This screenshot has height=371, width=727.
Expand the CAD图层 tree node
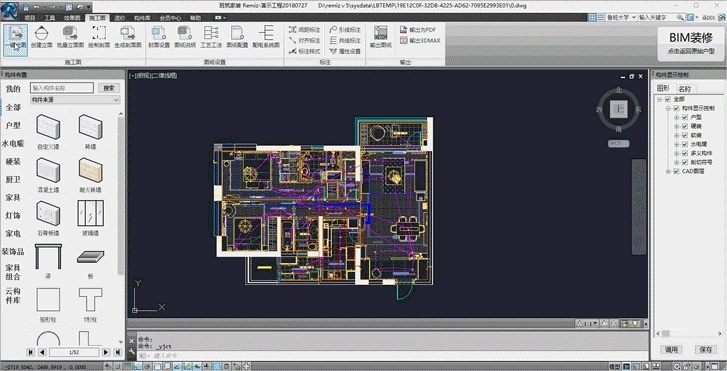669,171
